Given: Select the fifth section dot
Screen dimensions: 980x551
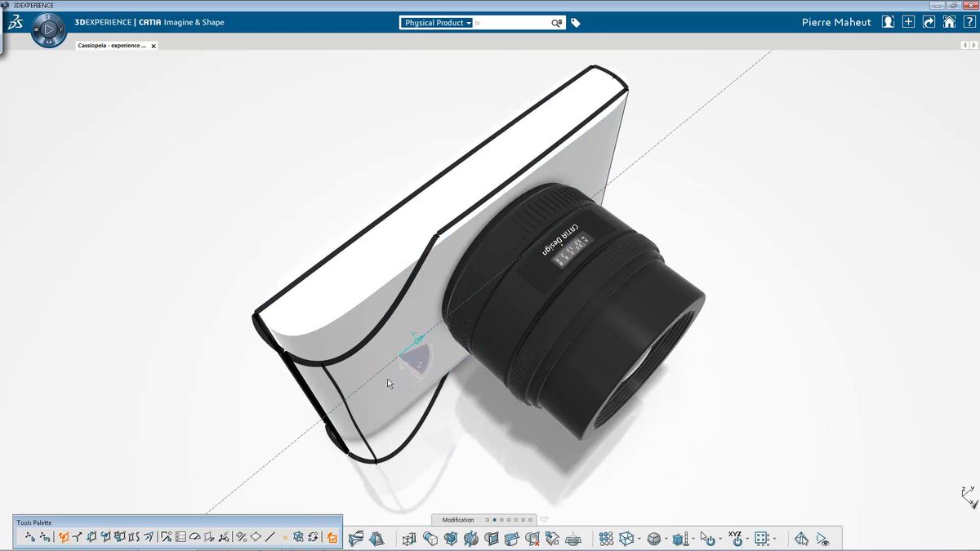Looking at the screenshot, I should point(516,520).
